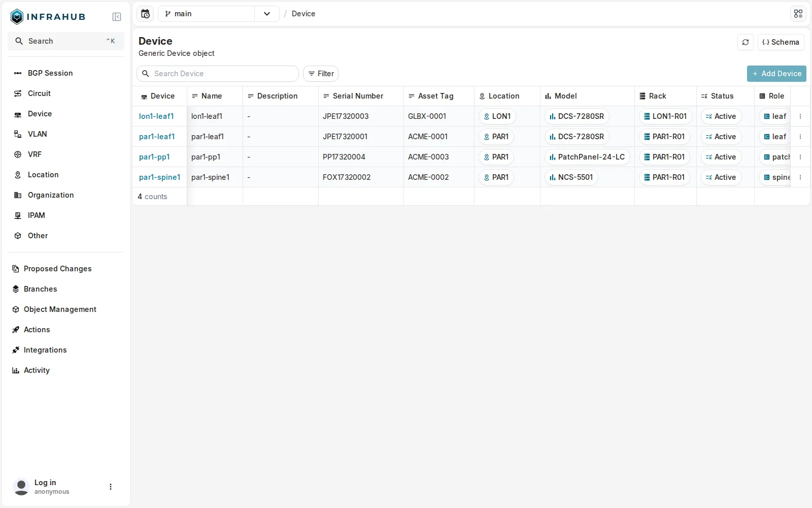Open par1-spine1 device link

(160, 177)
